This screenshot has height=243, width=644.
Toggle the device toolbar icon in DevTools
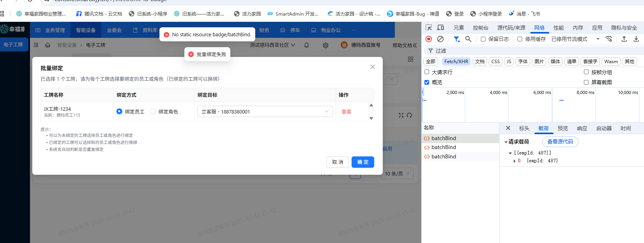point(441,27)
